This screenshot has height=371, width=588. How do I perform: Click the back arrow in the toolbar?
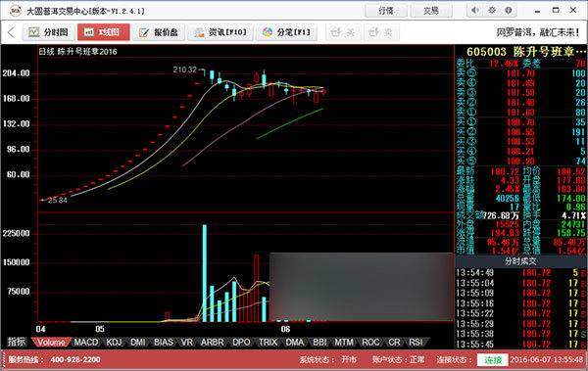click(11, 32)
